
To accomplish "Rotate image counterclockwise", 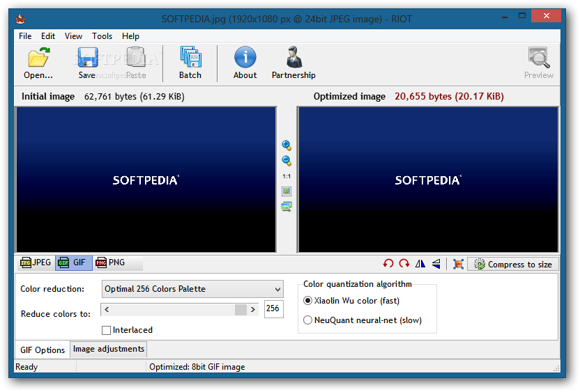I will 388,264.
